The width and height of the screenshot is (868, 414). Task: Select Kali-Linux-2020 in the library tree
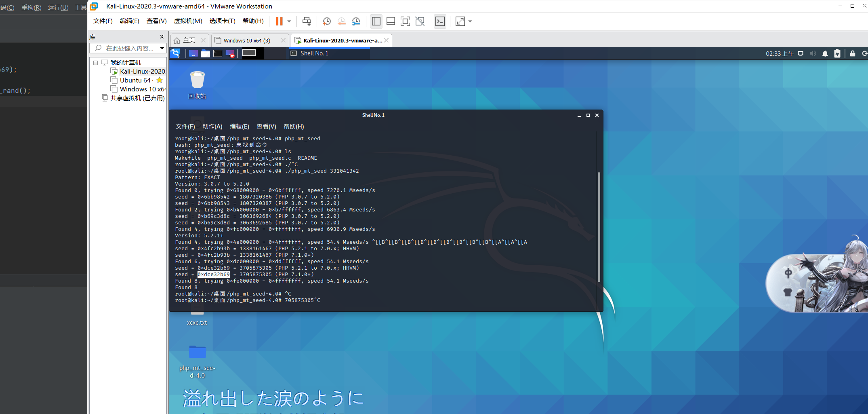click(139, 72)
